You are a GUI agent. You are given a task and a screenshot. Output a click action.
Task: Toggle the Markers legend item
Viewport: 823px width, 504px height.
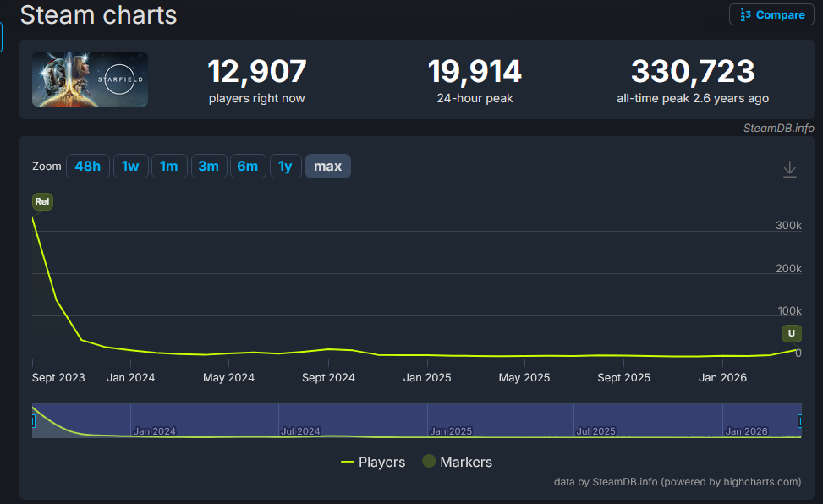(x=458, y=462)
